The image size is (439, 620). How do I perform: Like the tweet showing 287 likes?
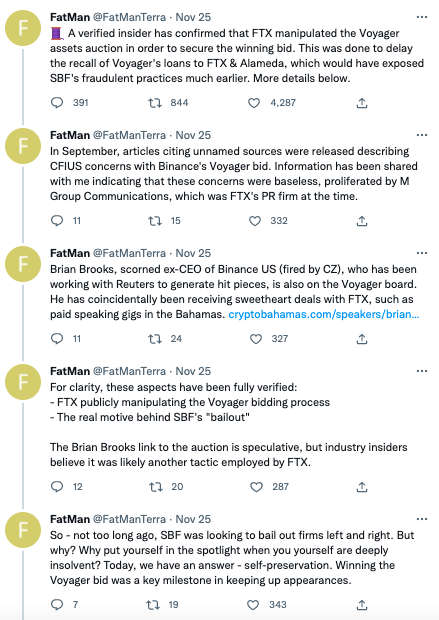pyautogui.click(x=256, y=487)
